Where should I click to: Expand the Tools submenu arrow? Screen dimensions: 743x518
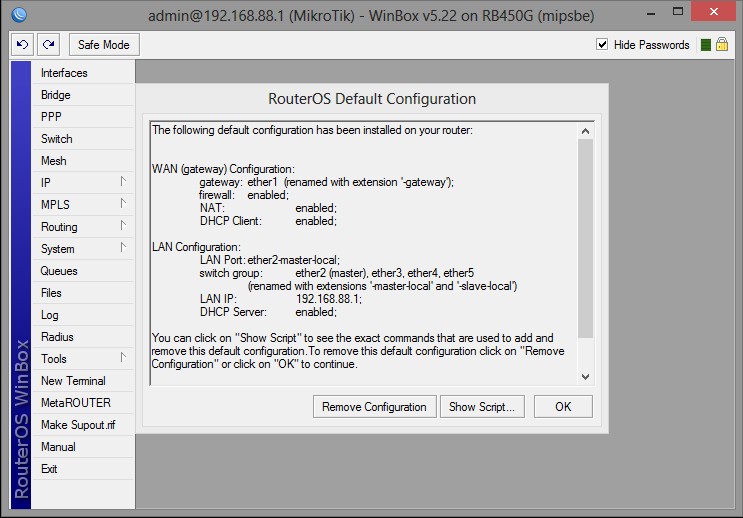pos(123,357)
